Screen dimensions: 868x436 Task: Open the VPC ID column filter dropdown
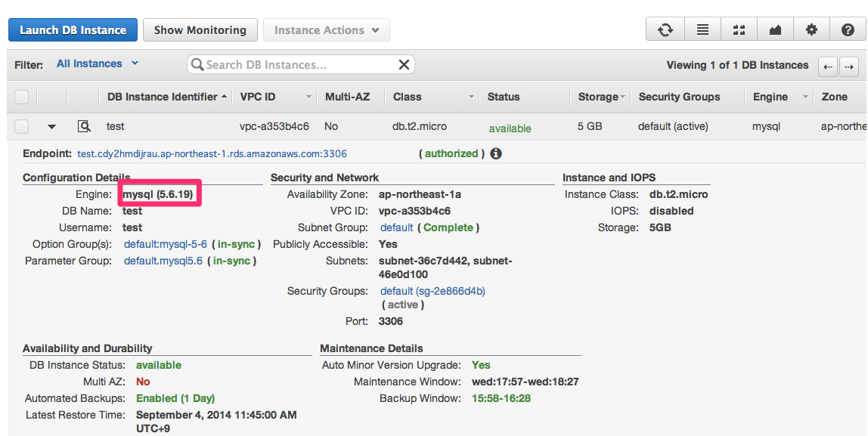308,97
